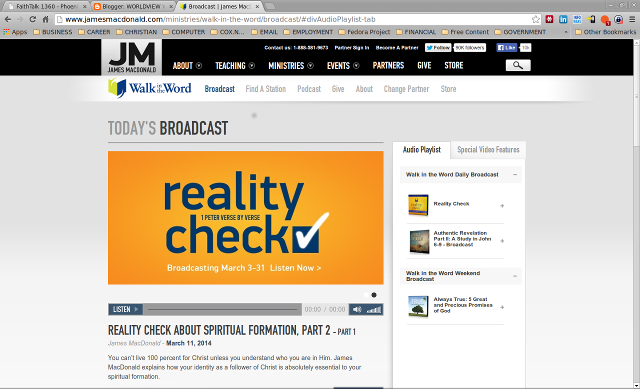This screenshot has width=640, height=389.
Task: Expand Always True item plus icon
Action: 502,307
